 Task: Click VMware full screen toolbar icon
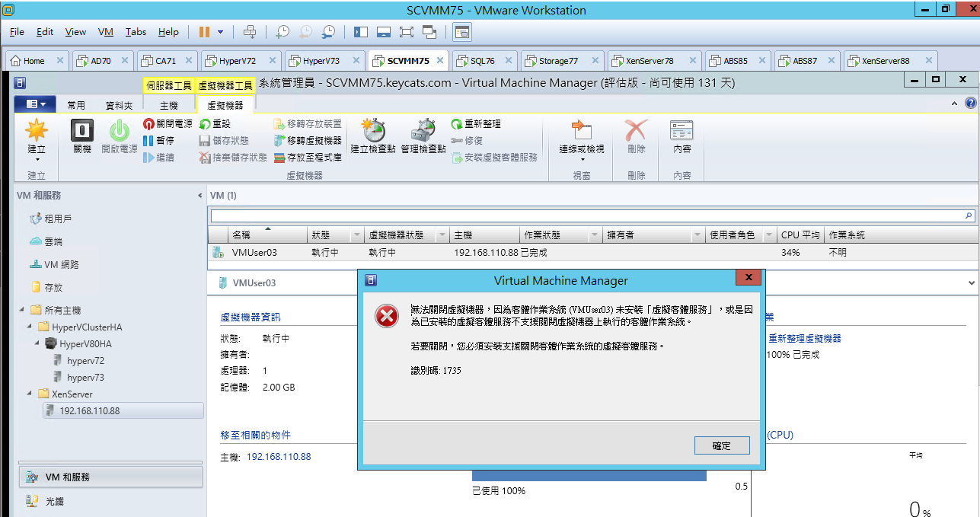[406, 31]
